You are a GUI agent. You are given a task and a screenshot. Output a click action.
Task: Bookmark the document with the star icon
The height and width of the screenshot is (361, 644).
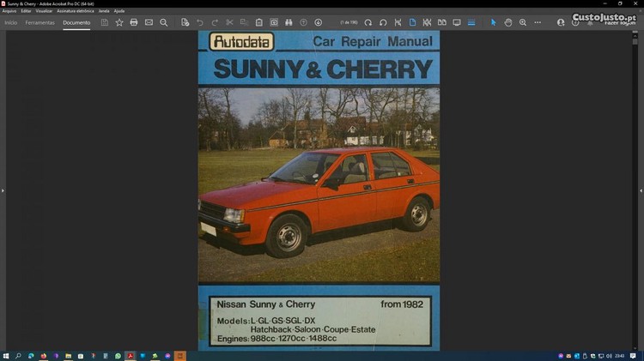click(x=119, y=22)
